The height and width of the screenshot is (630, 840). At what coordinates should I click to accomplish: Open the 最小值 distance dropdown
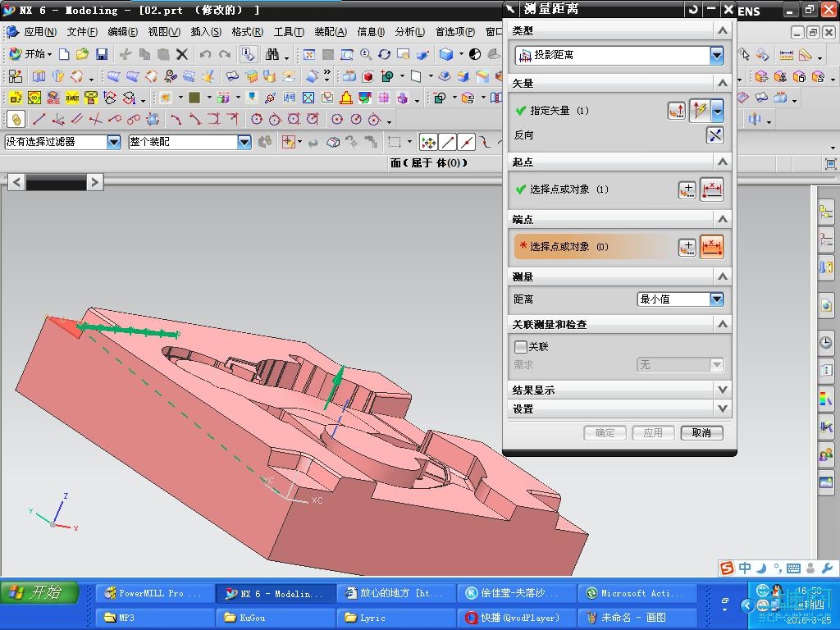point(717,299)
